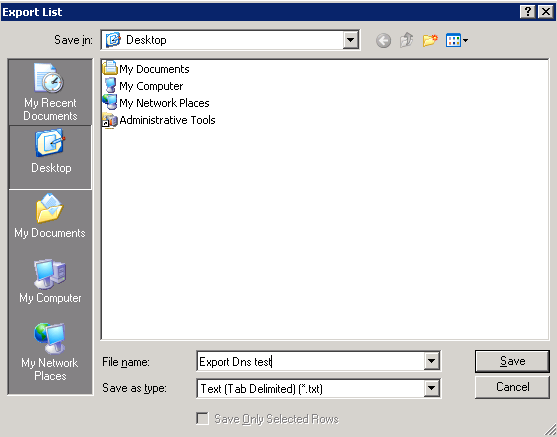Open My Documents in places sidebar

click(x=50, y=216)
